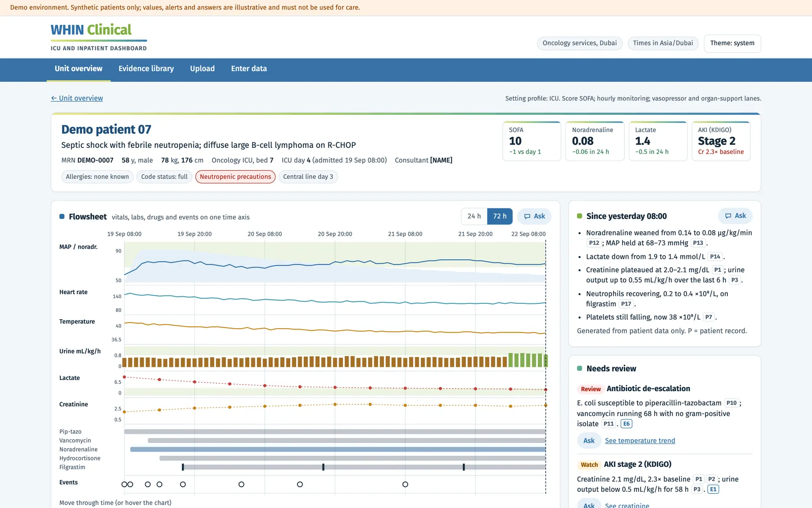Select the last event marker in Events row
The image size is (812, 508).
pos(405,485)
